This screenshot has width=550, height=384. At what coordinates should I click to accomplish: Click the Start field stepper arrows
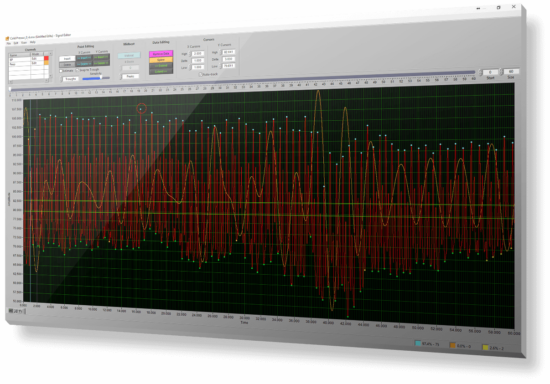point(481,73)
